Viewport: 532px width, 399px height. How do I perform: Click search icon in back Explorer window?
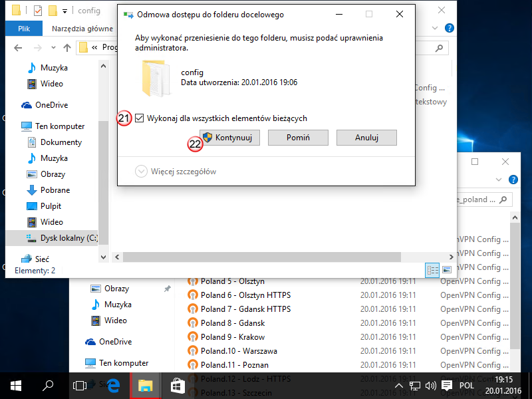(x=503, y=199)
